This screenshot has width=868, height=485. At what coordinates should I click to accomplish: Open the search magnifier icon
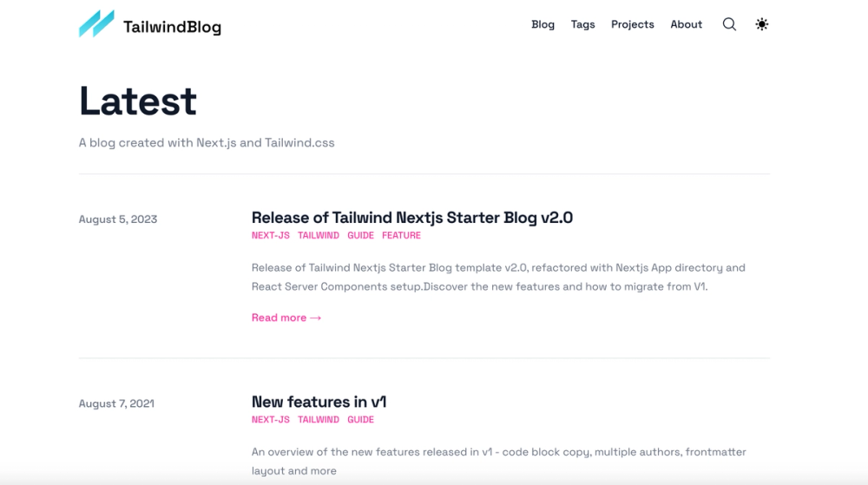coord(729,24)
